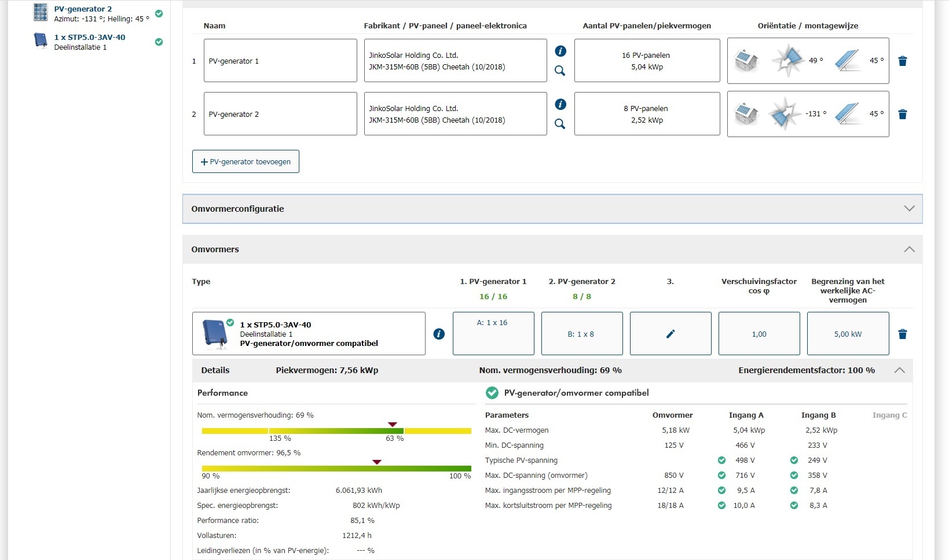Open 5,00 kW AC power limit
Image resolution: width=949 pixels, height=560 pixels.
pyautogui.click(x=848, y=334)
